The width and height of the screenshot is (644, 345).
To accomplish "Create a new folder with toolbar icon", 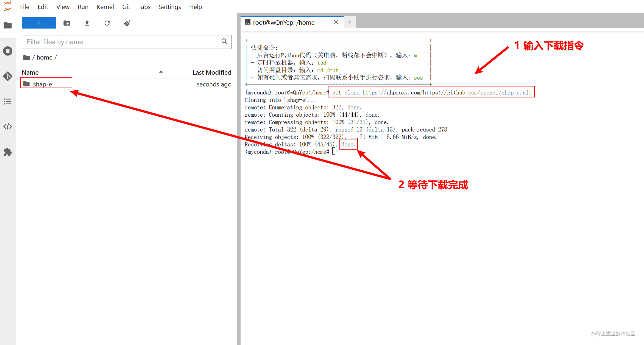I will (67, 23).
